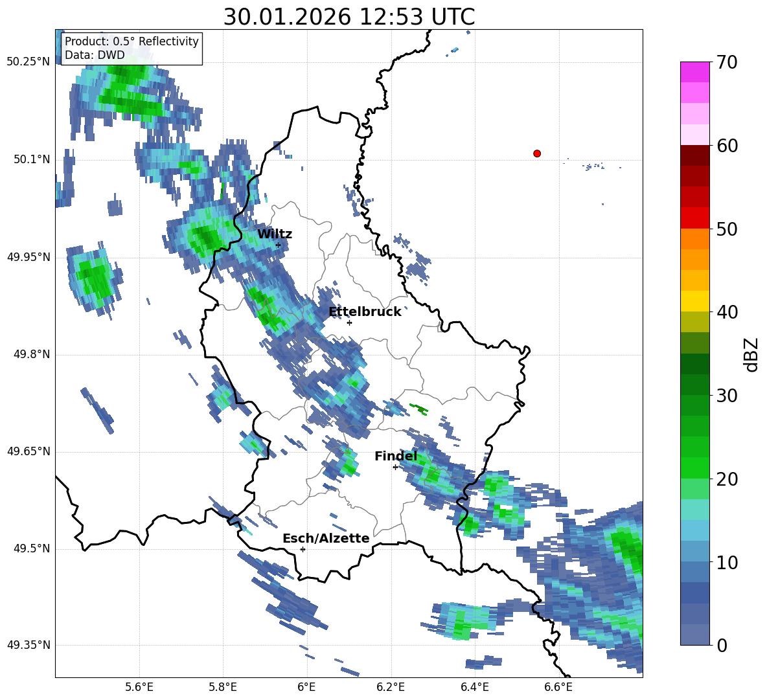Click the colorbar tick label 50

point(727,229)
